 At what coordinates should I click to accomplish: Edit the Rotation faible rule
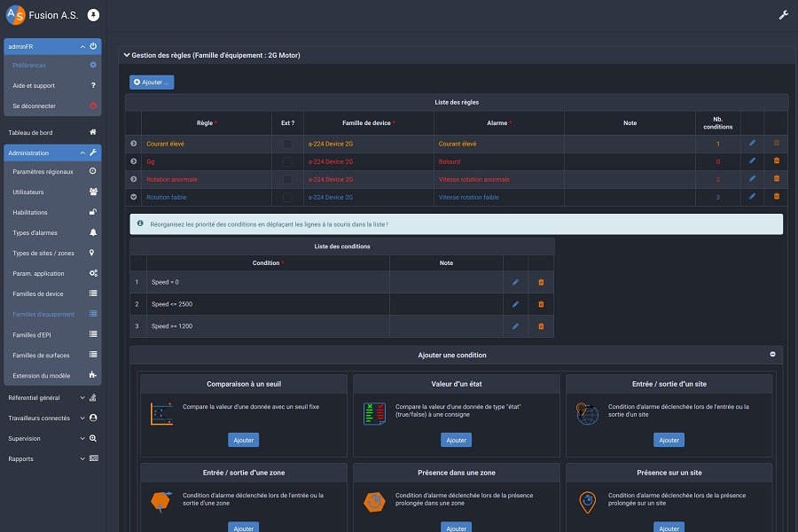coord(752,197)
